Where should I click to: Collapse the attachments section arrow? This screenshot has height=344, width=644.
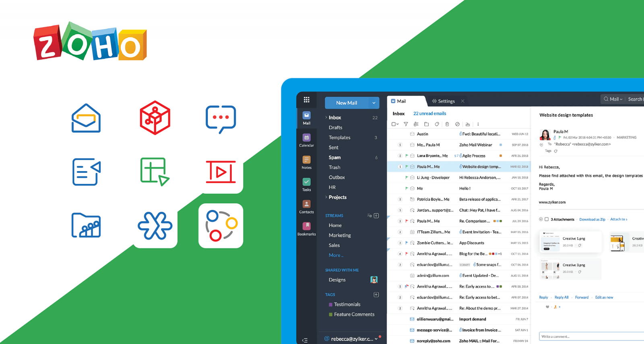(541, 219)
